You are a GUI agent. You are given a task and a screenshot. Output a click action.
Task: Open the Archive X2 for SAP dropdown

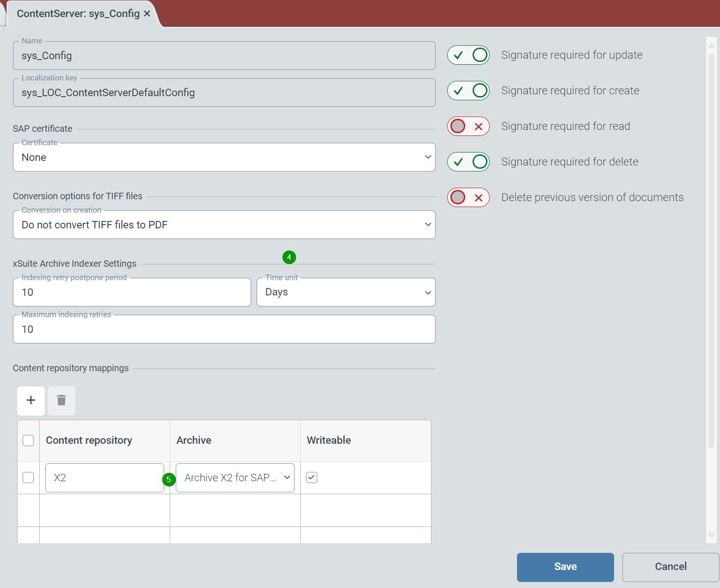235,478
